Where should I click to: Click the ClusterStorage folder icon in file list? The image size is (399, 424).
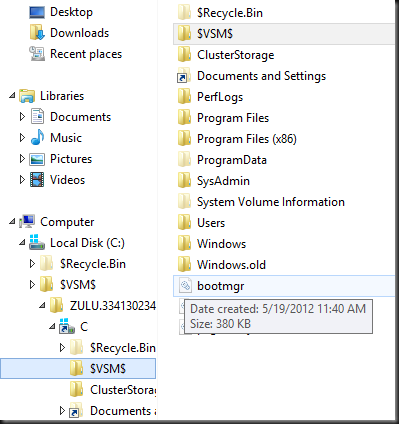coord(185,55)
